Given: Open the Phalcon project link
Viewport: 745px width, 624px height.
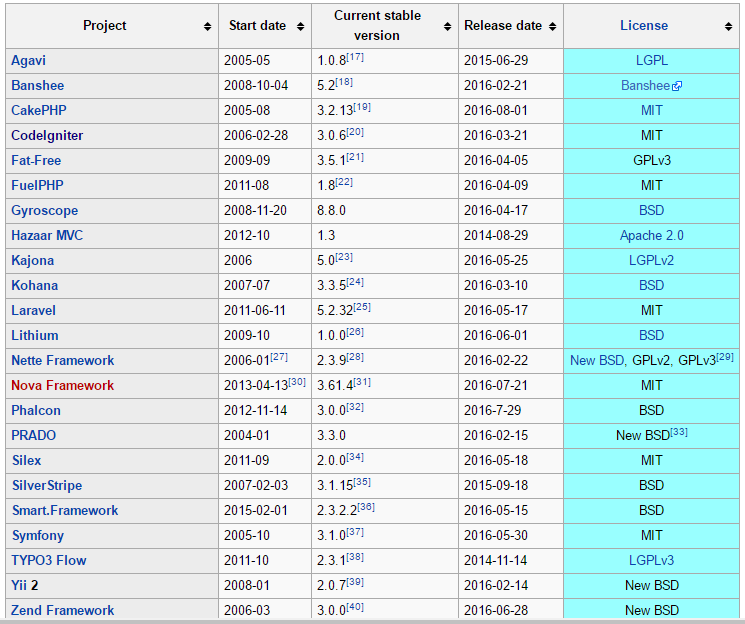Looking at the screenshot, I should [36, 411].
